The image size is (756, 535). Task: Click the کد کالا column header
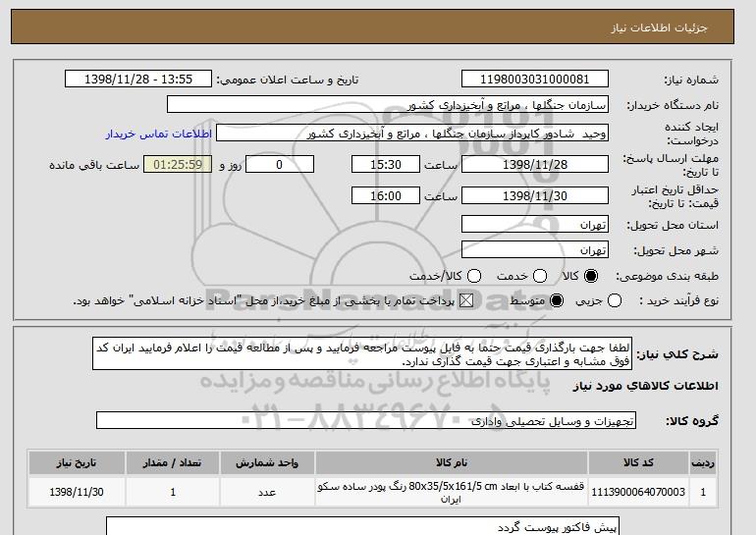click(x=638, y=462)
